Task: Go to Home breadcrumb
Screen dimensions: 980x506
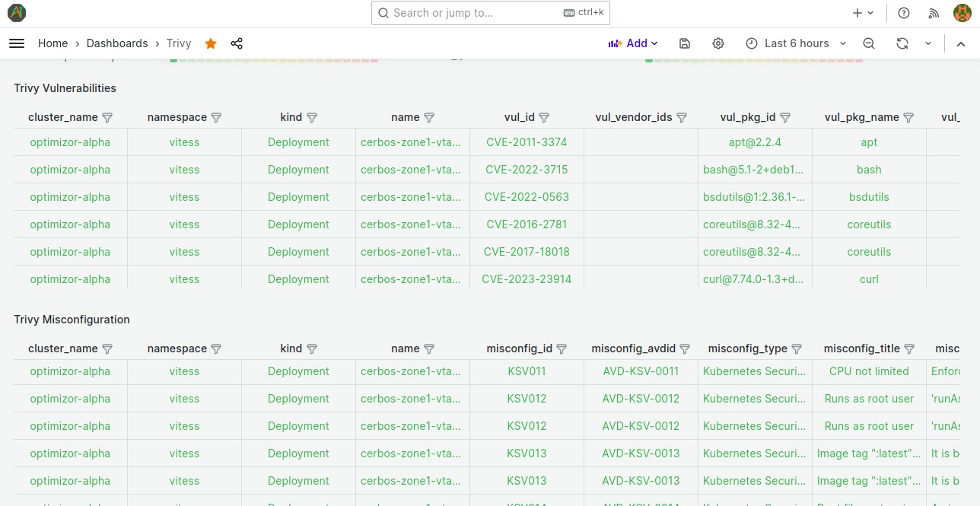Action: pyautogui.click(x=53, y=43)
